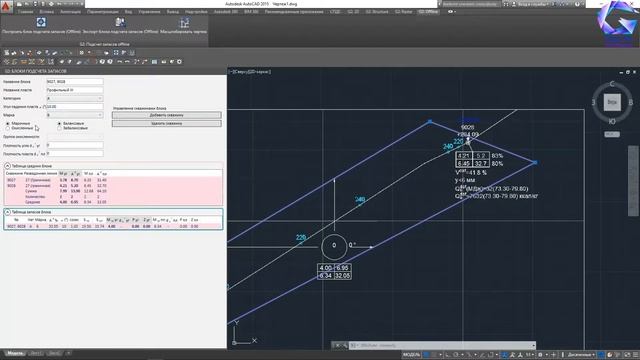Viewport: 640px width, 360px height.
Task: Click the grid display icon next to МОДЕЛЬ
Action: [x=426, y=354]
